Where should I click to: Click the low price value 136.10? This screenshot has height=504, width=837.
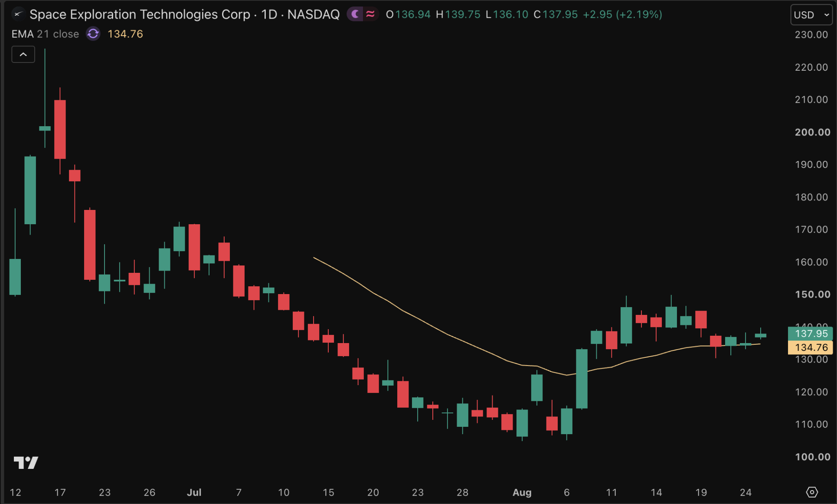[510, 14]
